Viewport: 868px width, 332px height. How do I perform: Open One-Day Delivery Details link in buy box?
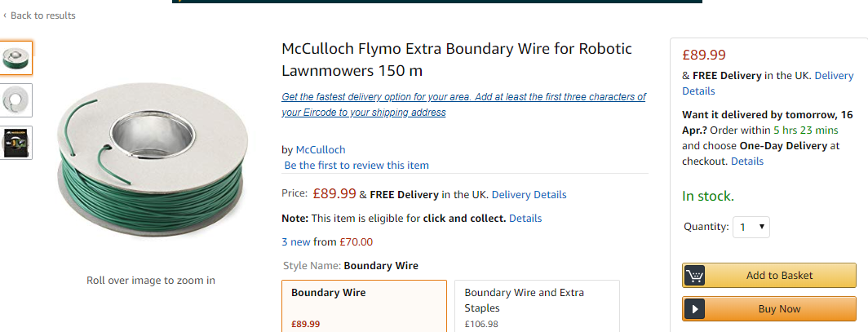747,162
